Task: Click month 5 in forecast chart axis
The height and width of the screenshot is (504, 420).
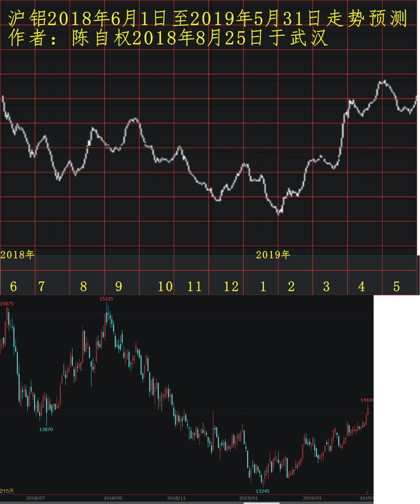Action: pos(396,287)
